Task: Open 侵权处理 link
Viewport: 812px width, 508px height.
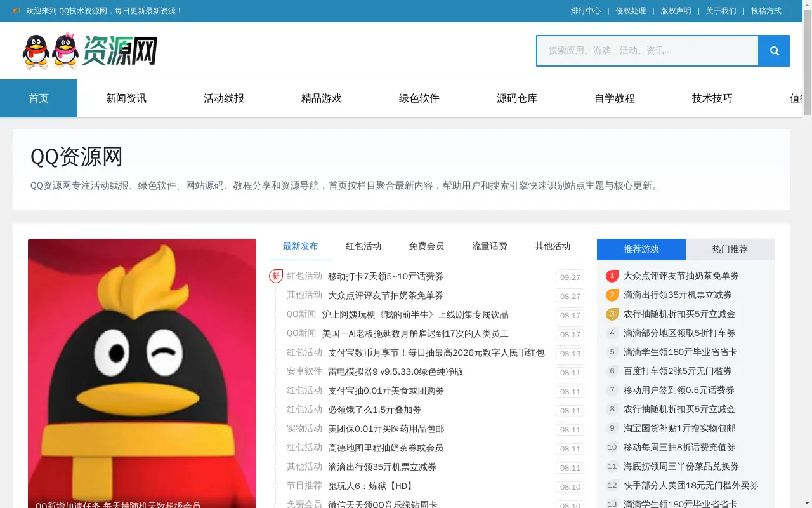Action: pos(631,11)
